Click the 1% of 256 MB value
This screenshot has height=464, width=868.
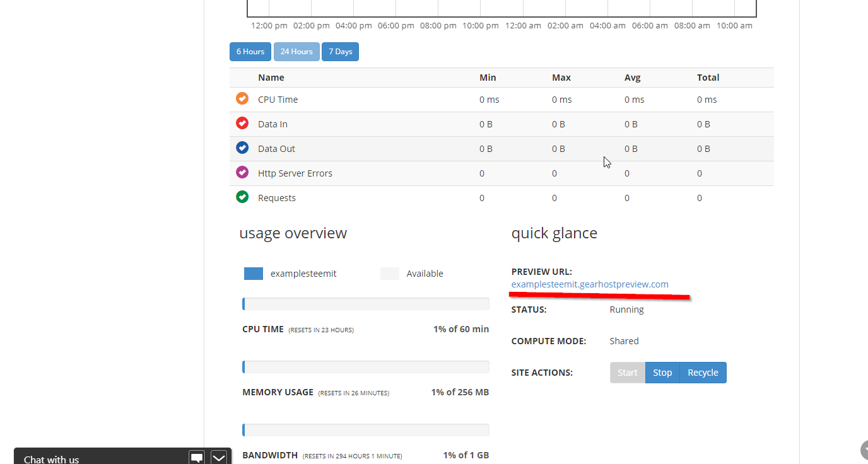point(460,392)
